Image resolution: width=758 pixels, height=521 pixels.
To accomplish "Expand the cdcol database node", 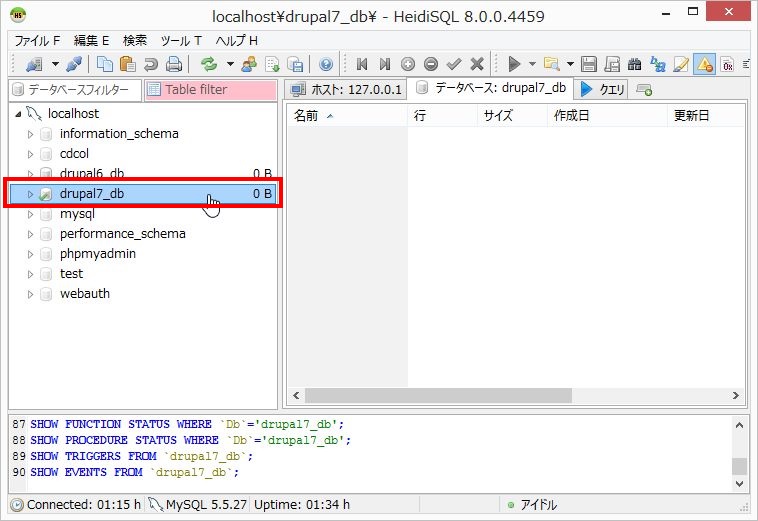I will [30, 154].
